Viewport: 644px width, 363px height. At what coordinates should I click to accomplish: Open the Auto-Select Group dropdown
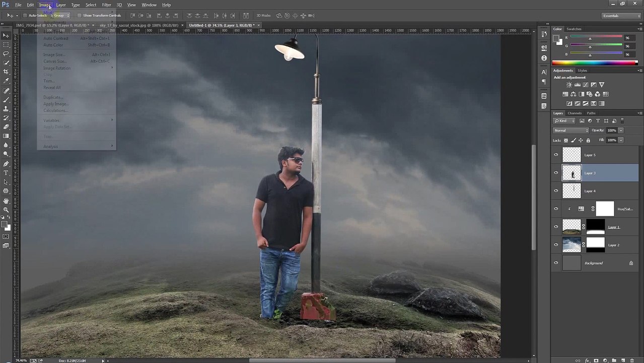click(x=60, y=16)
